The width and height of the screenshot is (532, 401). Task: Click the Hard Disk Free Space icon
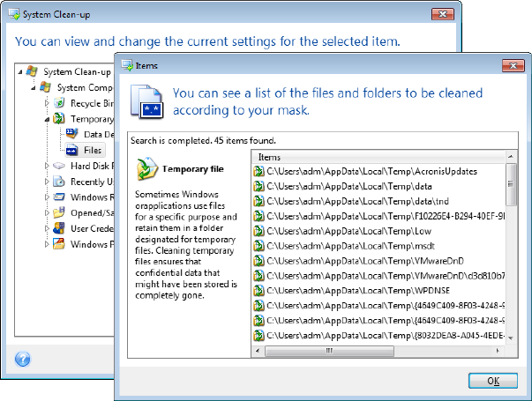pos(59,166)
